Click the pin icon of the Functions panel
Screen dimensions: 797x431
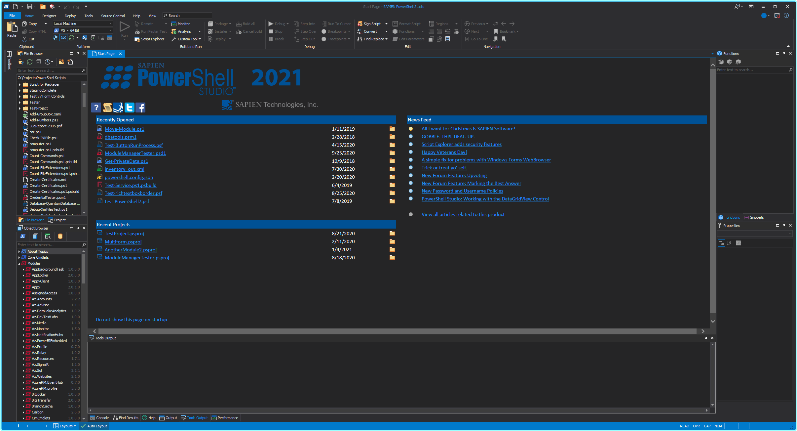point(783,53)
